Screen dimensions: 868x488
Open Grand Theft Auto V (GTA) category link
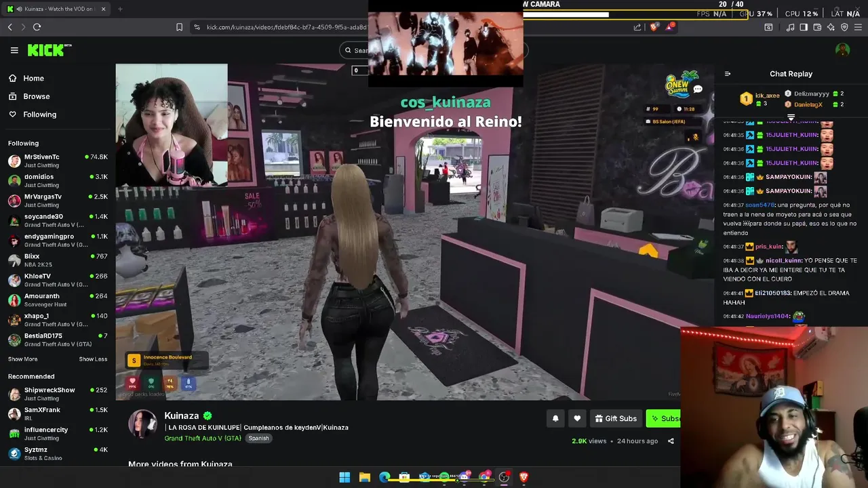coord(203,439)
